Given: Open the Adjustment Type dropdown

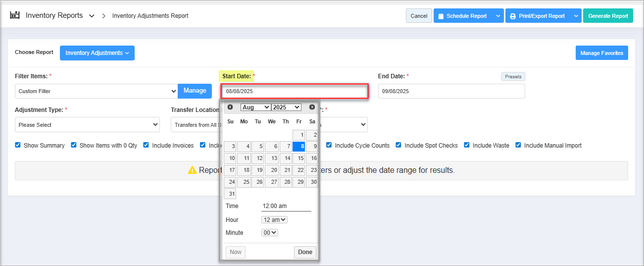Looking at the screenshot, I should tap(87, 125).
